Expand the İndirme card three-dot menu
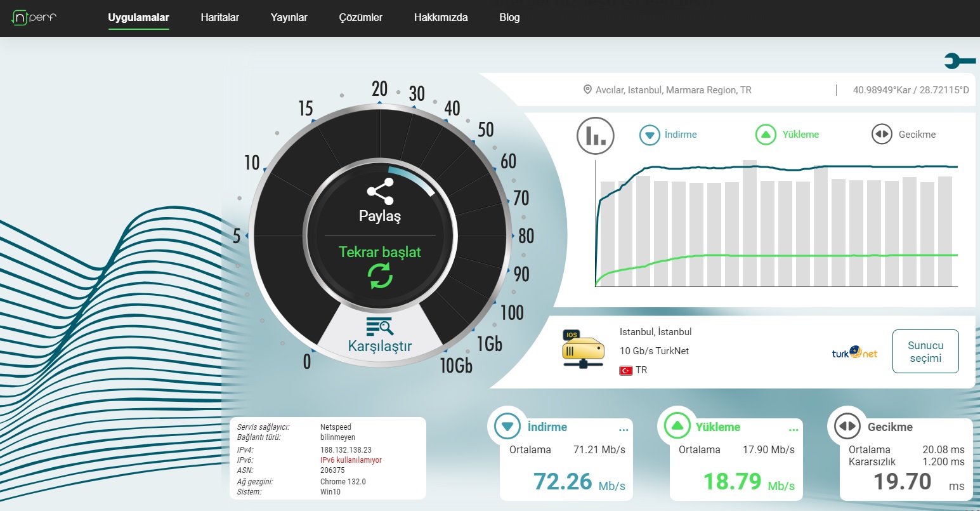The height and width of the screenshot is (511, 980). click(x=624, y=430)
